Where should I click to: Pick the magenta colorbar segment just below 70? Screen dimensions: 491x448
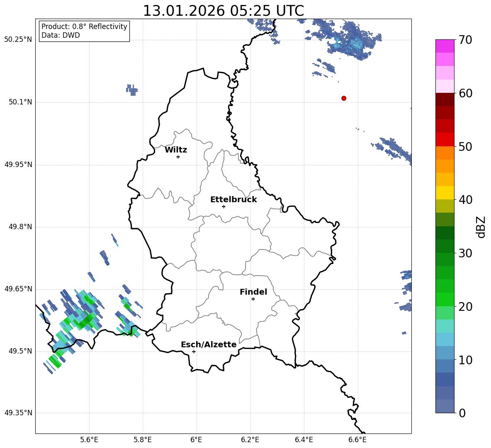click(x=445, y=46)
